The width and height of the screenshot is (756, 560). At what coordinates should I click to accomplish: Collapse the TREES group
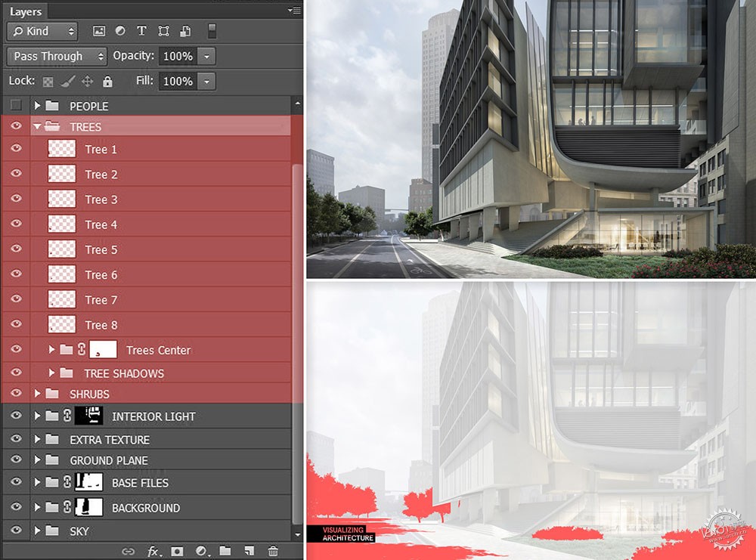tap(37, 127)
